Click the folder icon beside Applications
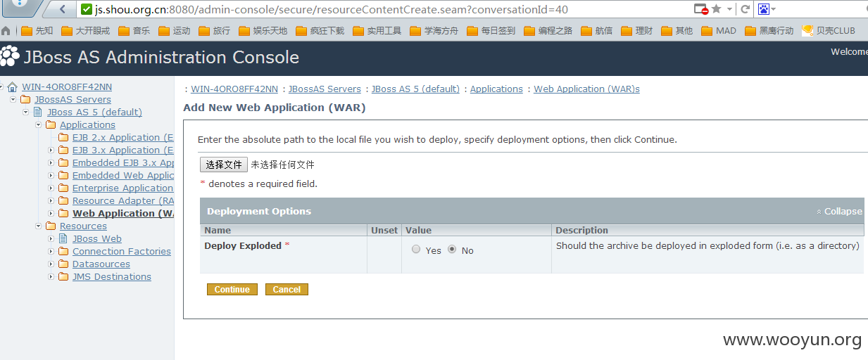The width and height of the screenshot is (868, 360). coord(51,125)
